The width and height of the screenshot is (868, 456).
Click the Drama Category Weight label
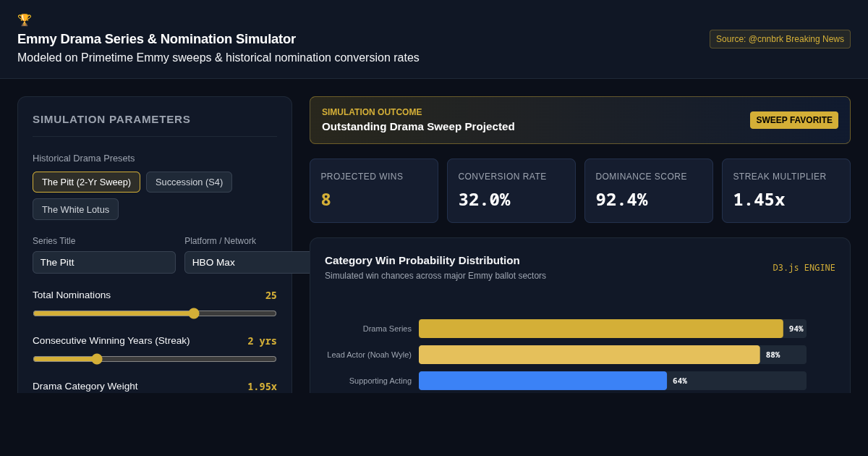(85, 387)
